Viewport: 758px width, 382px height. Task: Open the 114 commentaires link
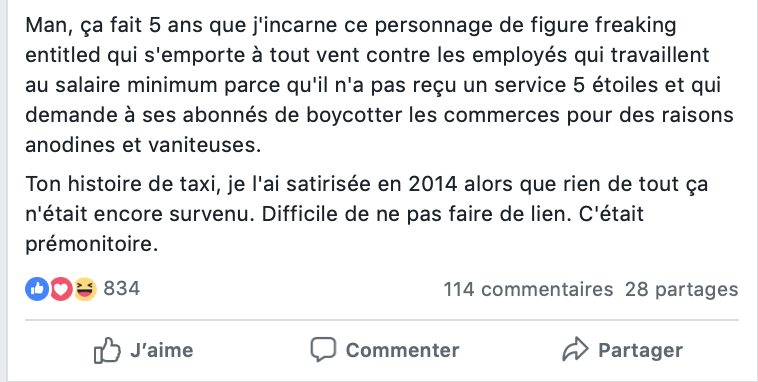pos(528,289)
